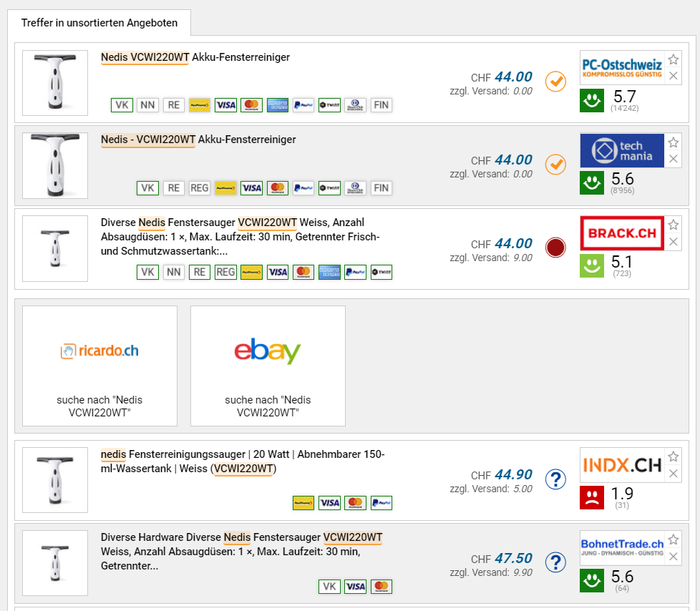Click the red sad face rating for INDX.CH

point(592,497)
